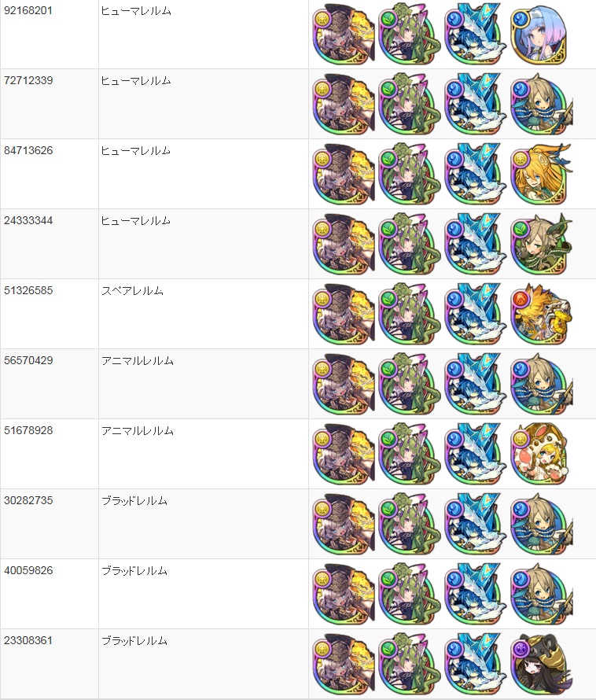The height and width of the screenshot is (700, 596).
Task: Click the green-haired wood monster in row 92168201
Action: tap(410, 35)
